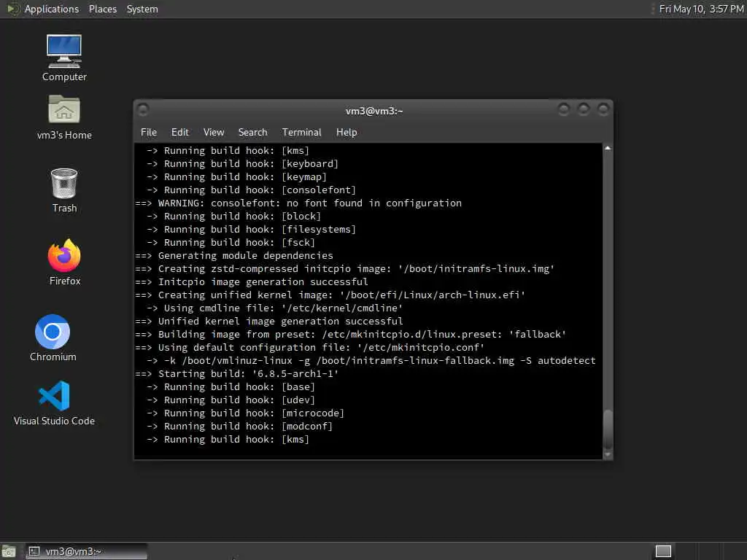Click the vm3@vm3:~ taskbar button
Screen dimensions: 747x560
[x=86, y=551]
